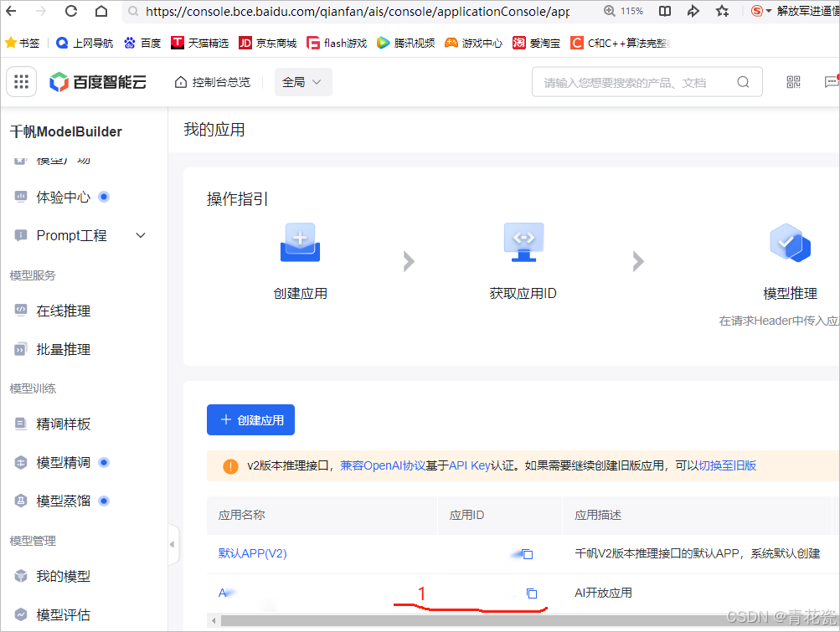The width and height of the screenshot is (840, 632).
Task: Open reading mode book icon
Action: [665, 11]
